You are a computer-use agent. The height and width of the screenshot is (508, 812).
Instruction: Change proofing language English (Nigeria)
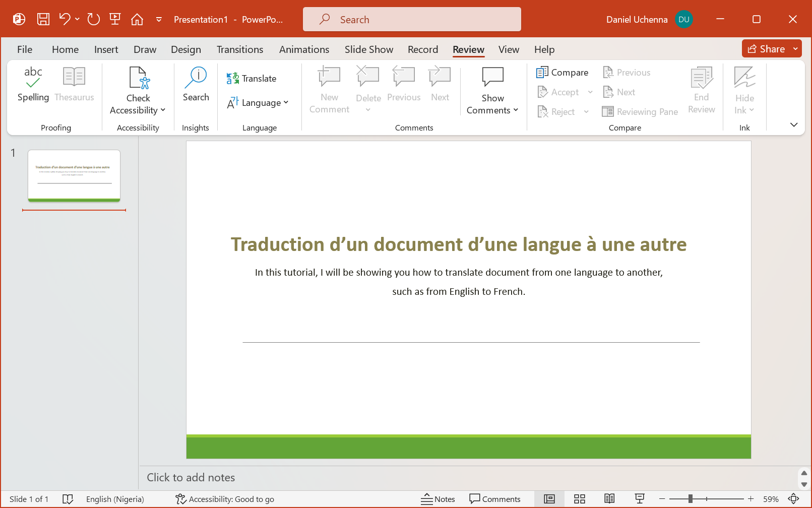coord(115,499)
